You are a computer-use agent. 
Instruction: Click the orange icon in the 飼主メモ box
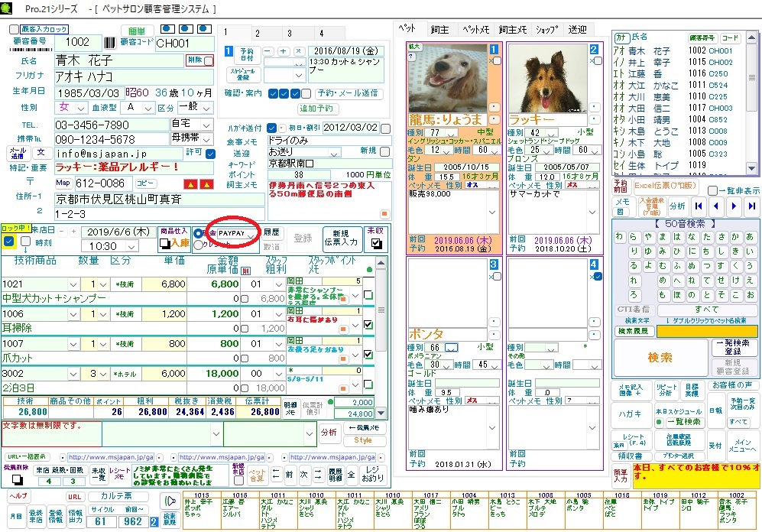(x=384, y=214)
